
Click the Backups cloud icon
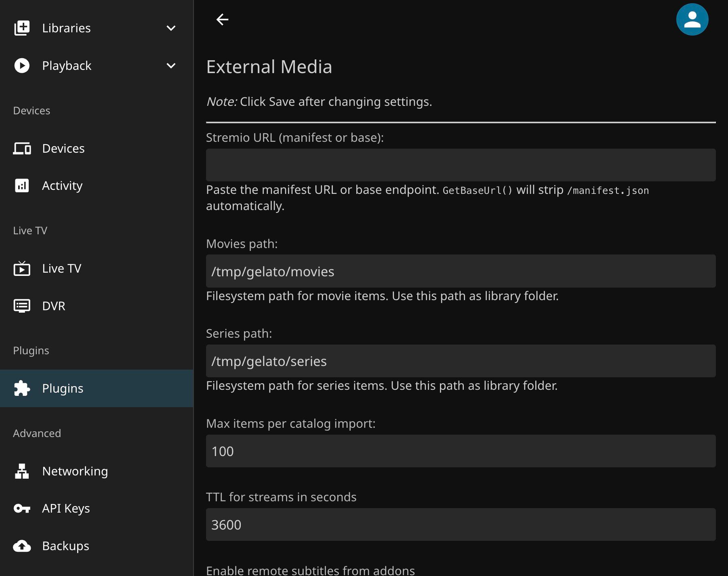22,546
